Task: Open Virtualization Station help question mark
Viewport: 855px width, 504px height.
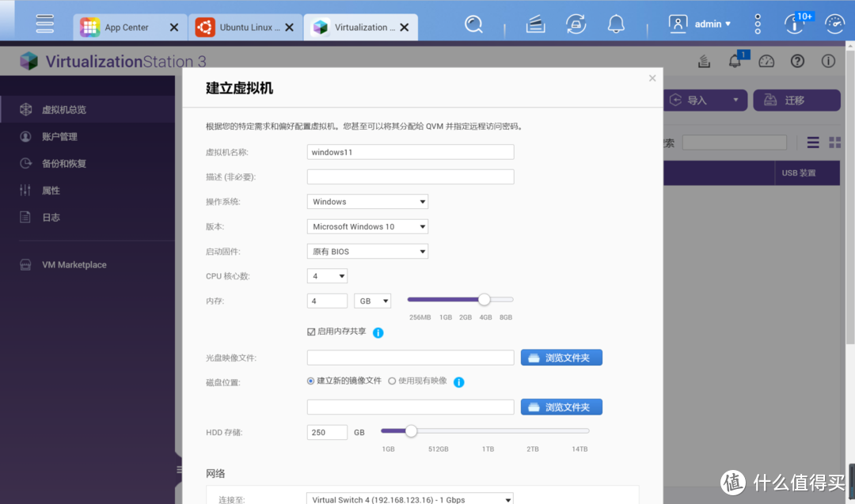Action: click(797, 61)
